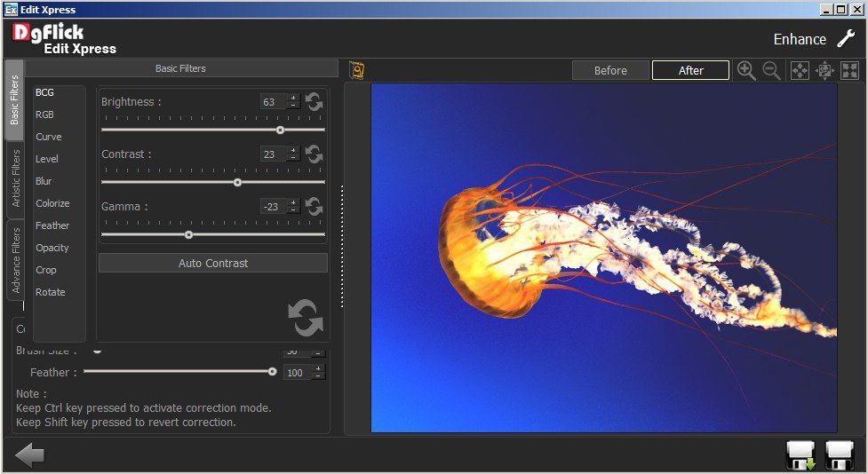Increase Feather value with up stepper
The image size is (868, 474).
(x=318, y=368)
